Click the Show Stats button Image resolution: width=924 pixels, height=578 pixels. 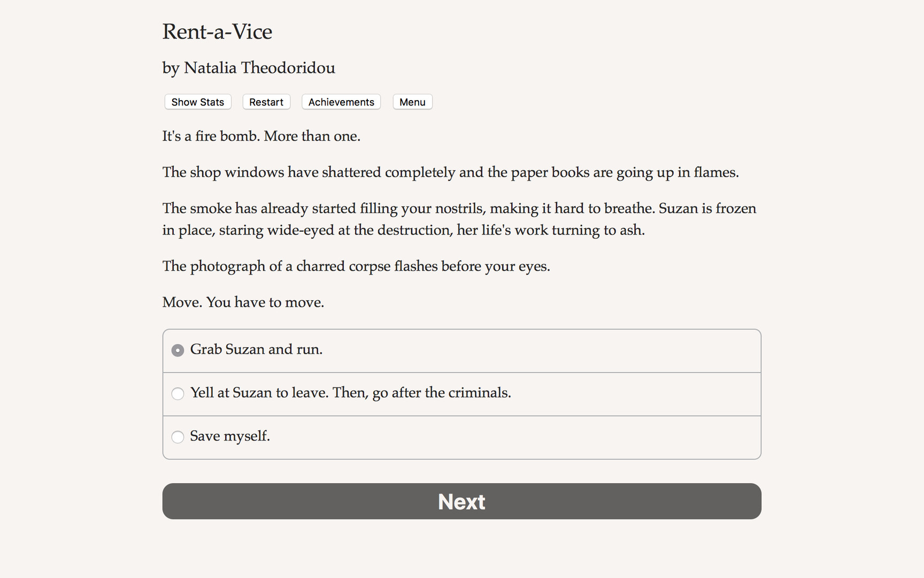197,102
